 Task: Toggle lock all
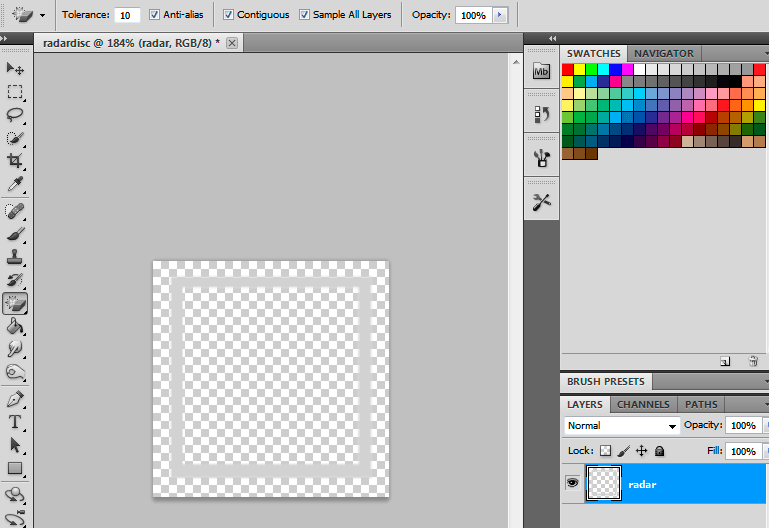click(x=660, y=451)
